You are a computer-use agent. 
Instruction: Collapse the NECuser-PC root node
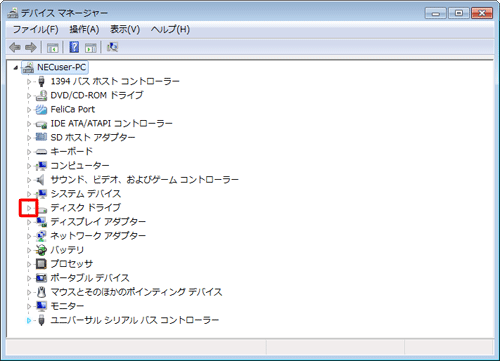point(16,68)
